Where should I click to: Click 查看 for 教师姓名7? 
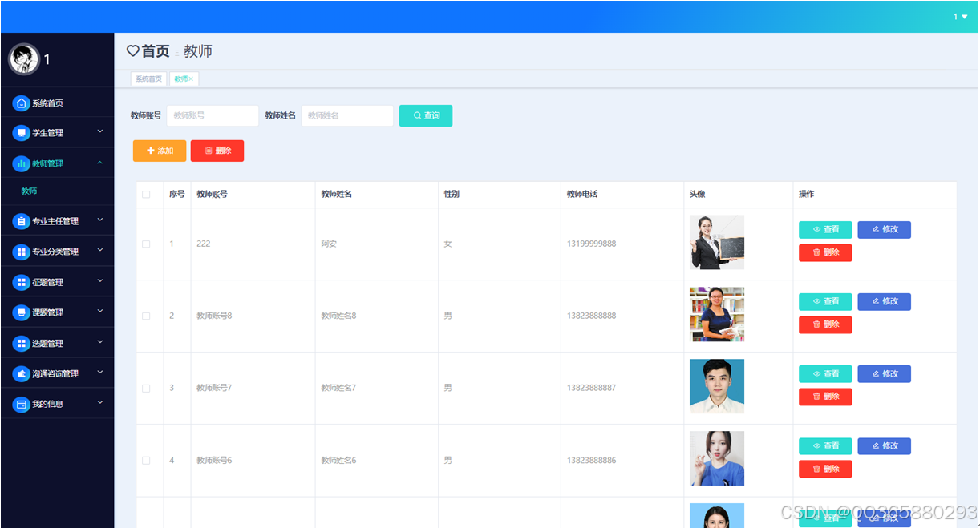[825, 374]
